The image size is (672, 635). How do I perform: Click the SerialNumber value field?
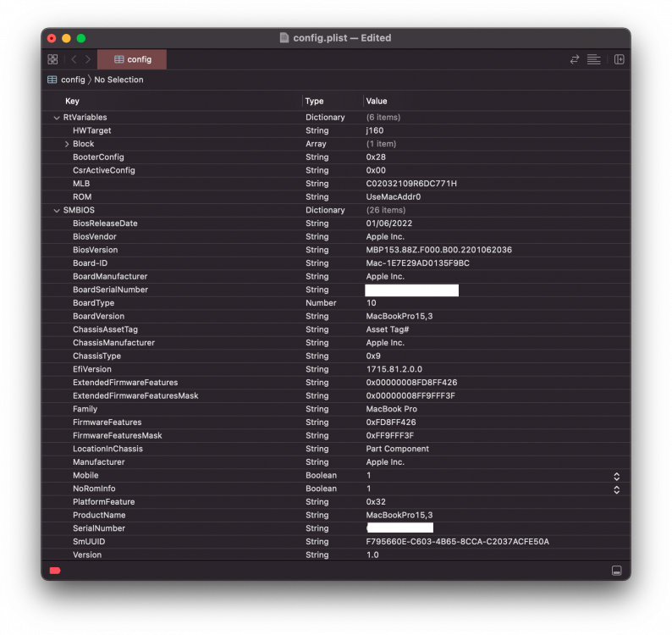(399, 527)
